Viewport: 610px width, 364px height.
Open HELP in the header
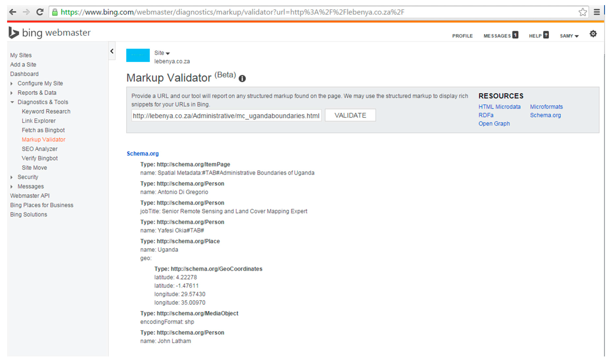click(535, 36)
